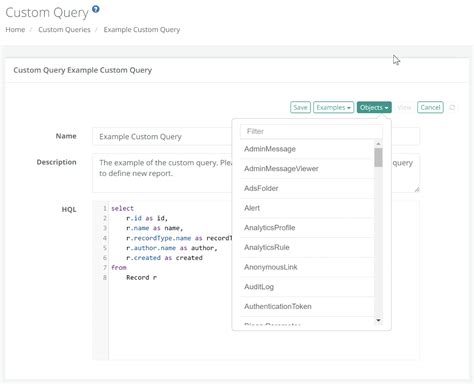This screenshot has width=474, height=384.
Task: Click the objects list scrollbar thumb
Action: [378, 157]
